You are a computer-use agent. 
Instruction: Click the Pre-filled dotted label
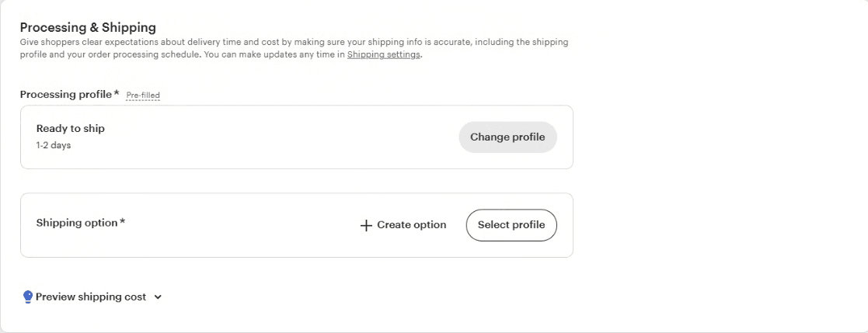pyautogui.click(x=143, y=95)
